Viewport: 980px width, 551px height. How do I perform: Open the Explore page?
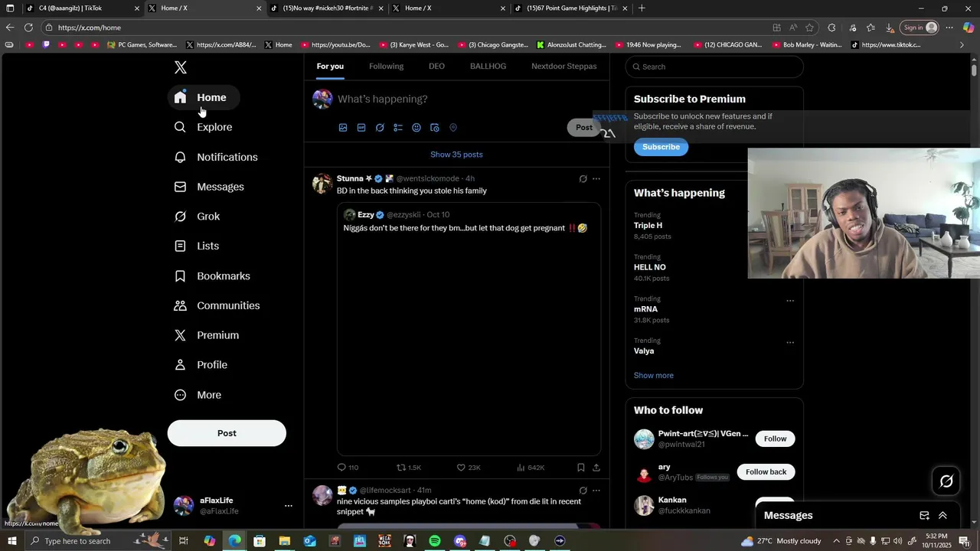[x=203, y=127]
